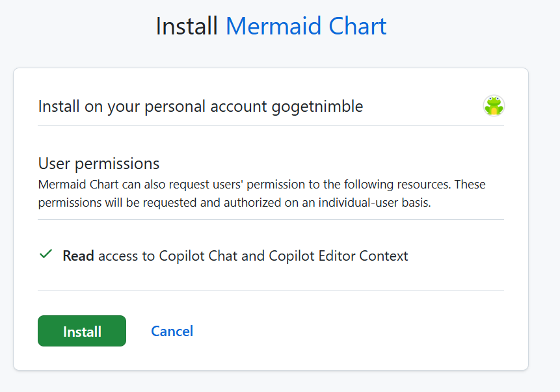This screenshot has width=560, height=392.
Task: Click the word Install in the page title
Action: (x=187, y=27)
